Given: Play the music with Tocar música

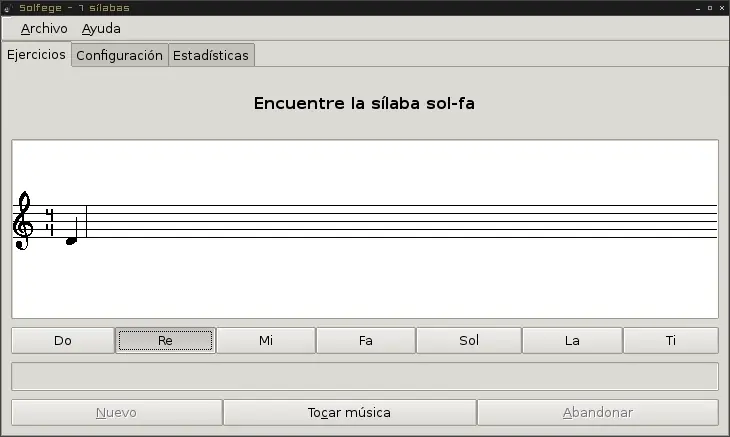Looking at the screenshot, I should coord(349,412).
